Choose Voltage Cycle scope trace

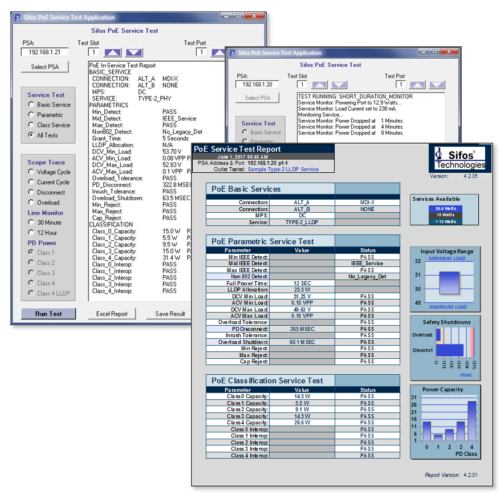click(x=31, y=172)
